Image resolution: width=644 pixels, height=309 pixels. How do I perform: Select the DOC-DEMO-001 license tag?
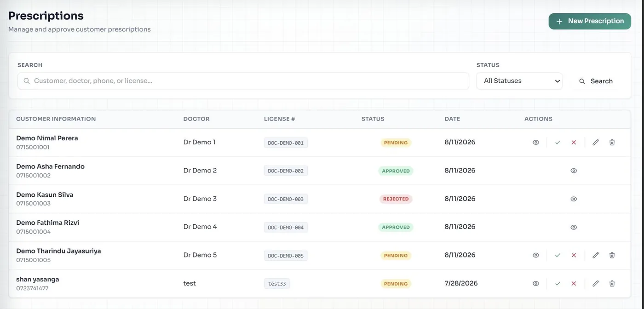tap(286, 143)
